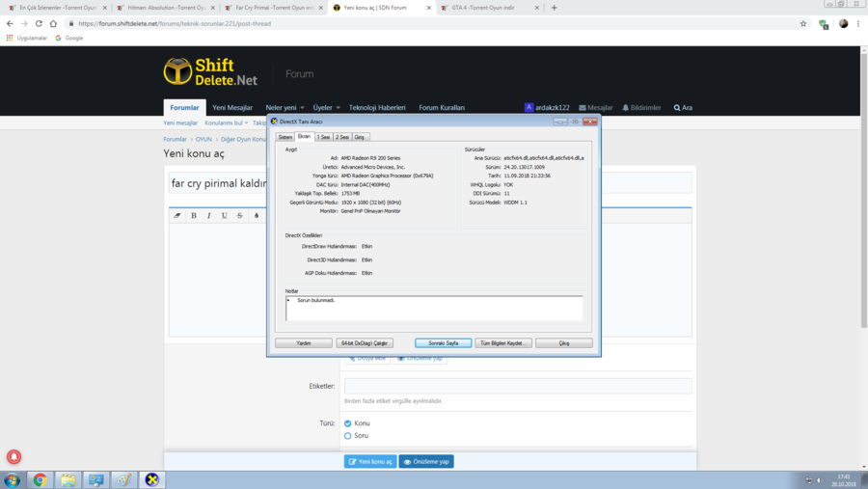Open Yeni Mesajlar nav link
Image resolution: width=868 pixels, height=489 pixels.
231,108
